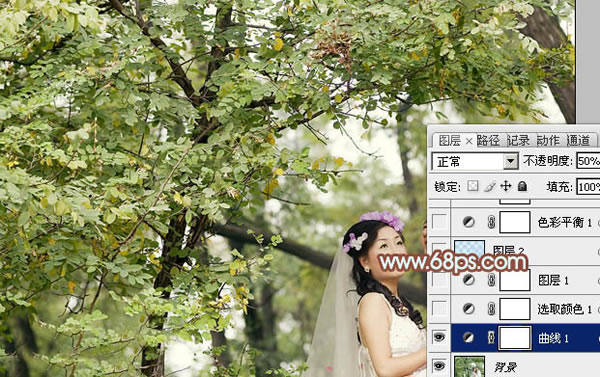Select layer name 色彩平衡 1
Screen dimensions: 600x377
[565, 222]
